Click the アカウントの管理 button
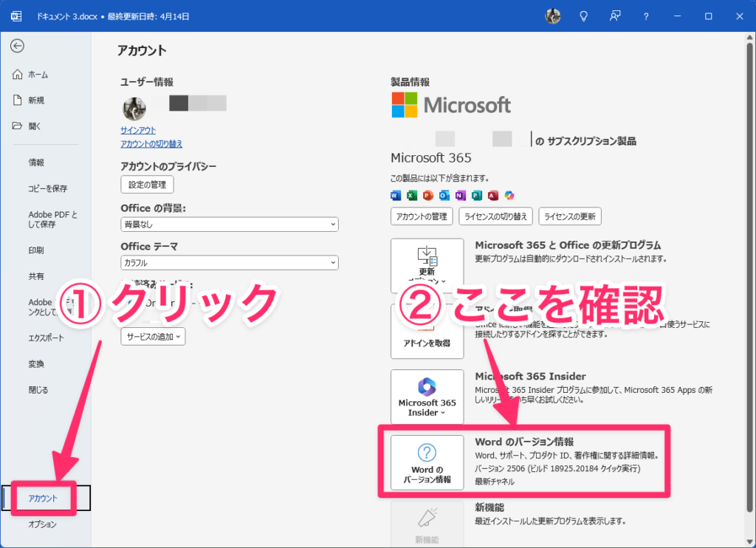The width and height of the screenshot is (756, 548). click(x=422, y=216)
